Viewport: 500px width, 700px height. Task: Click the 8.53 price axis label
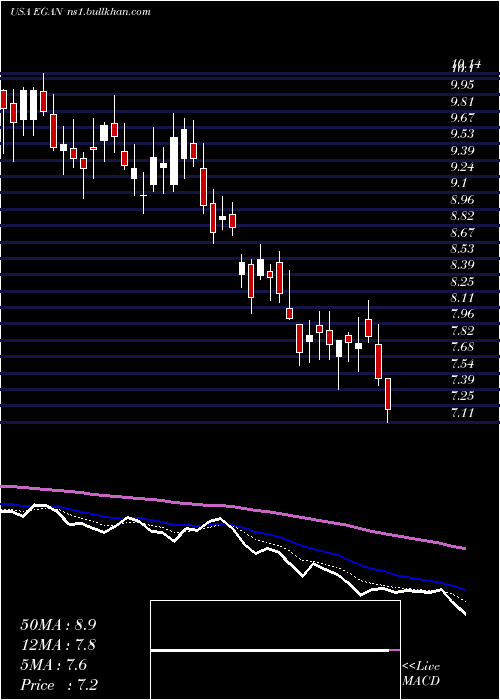click(x=462, y=249)
